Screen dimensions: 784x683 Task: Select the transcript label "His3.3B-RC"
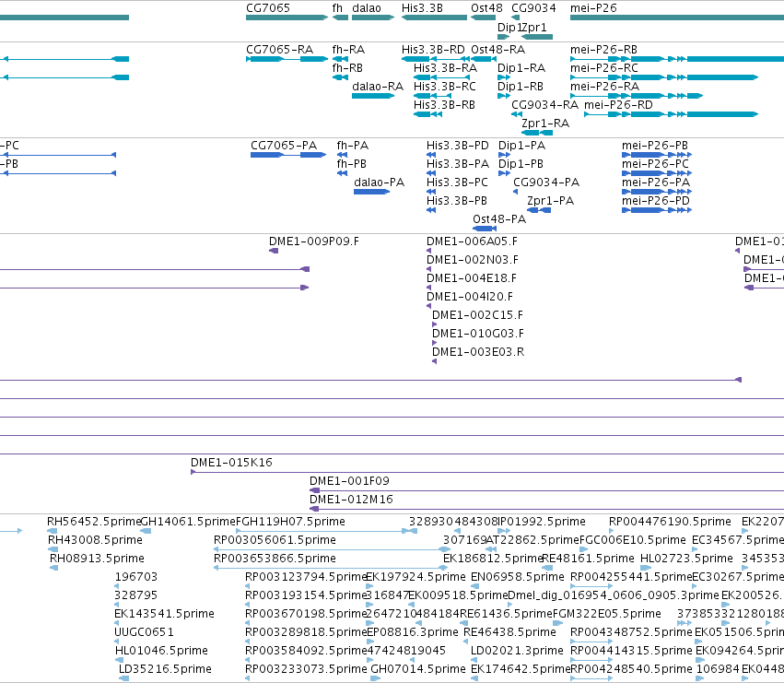[x=444, y=87]
